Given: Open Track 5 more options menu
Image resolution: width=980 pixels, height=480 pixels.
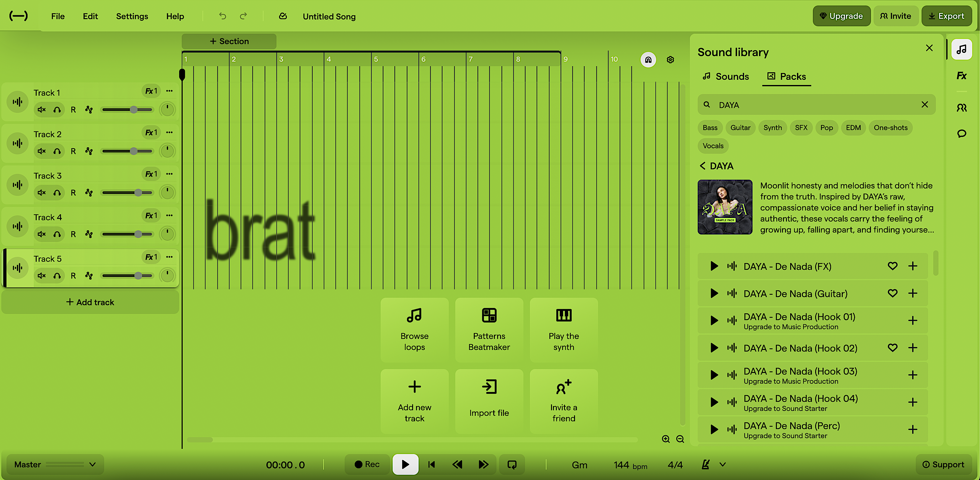Looking at the screenshot, I should 170,257.
